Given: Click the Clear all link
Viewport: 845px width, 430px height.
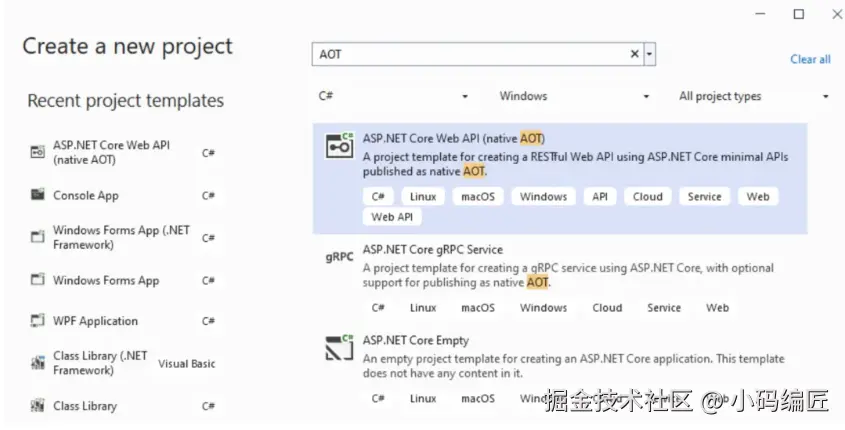Looking at the screenshot, I should tap(810, 59).
